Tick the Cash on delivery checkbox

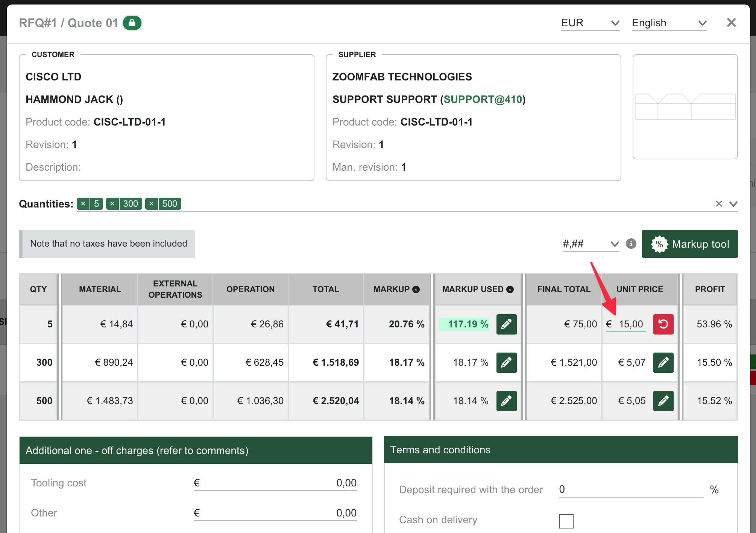click(x=566, y=521)
